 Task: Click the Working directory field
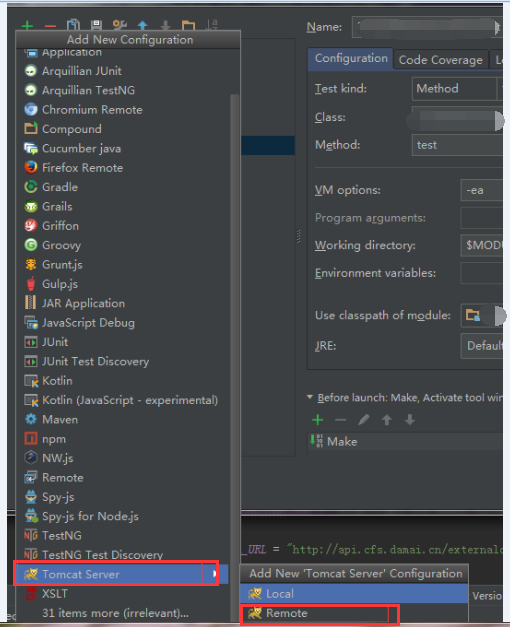pos(482,245)
